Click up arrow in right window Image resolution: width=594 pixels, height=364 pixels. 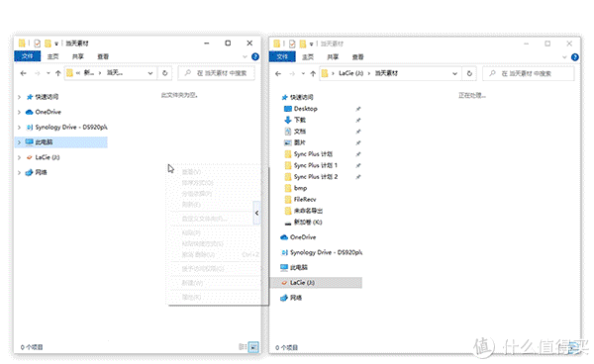pyautogui.click(x=313, y=74)
